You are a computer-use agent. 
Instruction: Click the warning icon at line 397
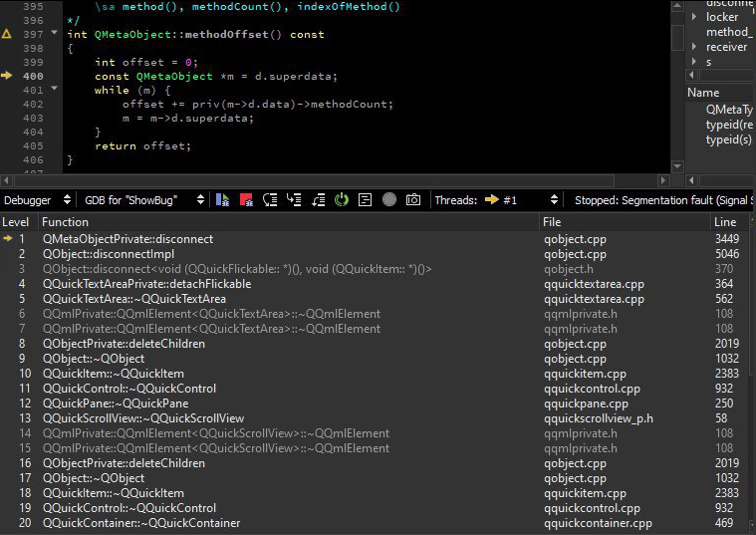(7, 34)
